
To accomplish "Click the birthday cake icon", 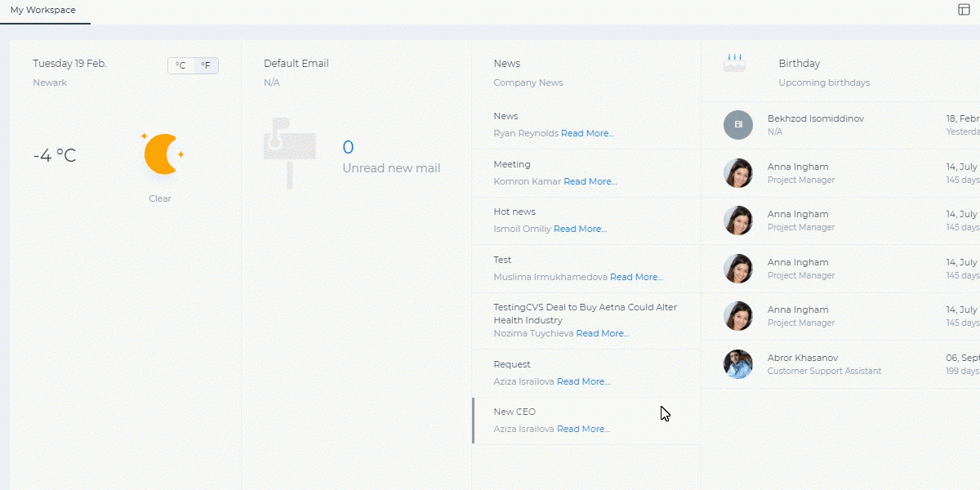I will 735,63.
